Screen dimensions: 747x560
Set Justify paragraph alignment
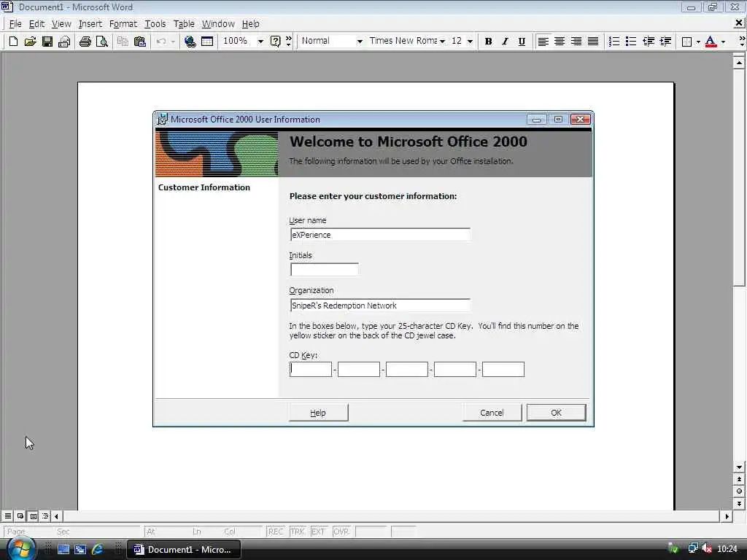(x=592, y=42)
